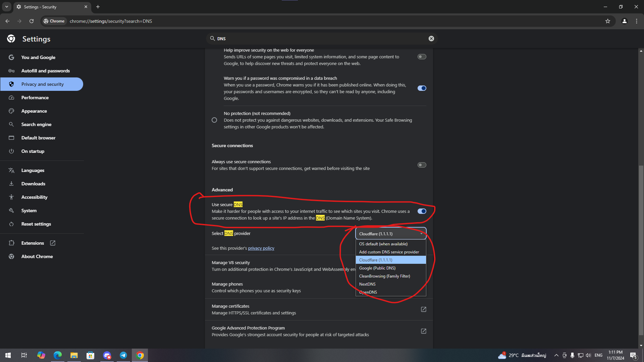Open Microsoft Store from the taskbar
The width and height of the screenshot is (644, 362).
(x=90, y=355)
